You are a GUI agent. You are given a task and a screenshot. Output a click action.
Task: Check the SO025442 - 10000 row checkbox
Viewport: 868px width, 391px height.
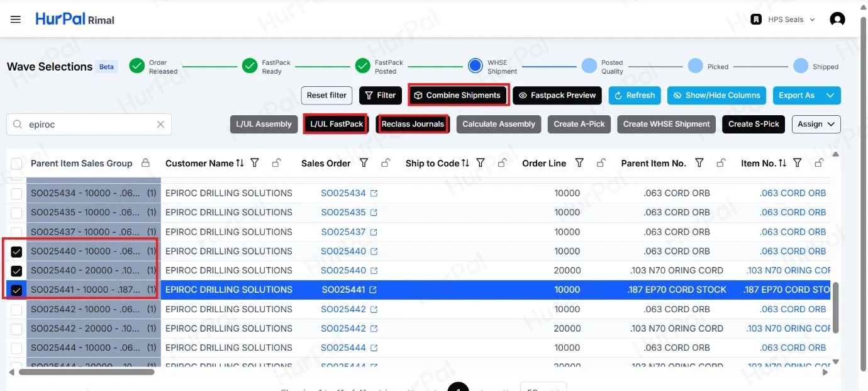pos(16,310)
